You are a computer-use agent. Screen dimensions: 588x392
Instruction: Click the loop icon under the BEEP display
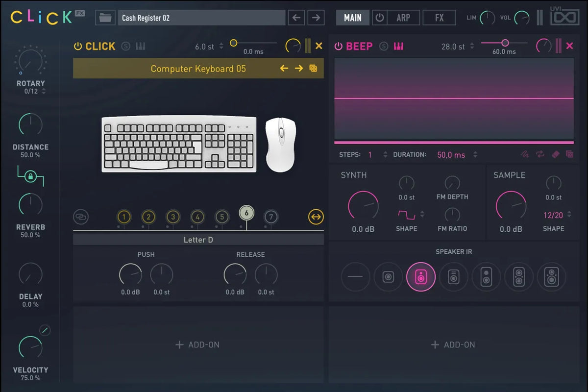pyautogui.click(x=540, y=154)
